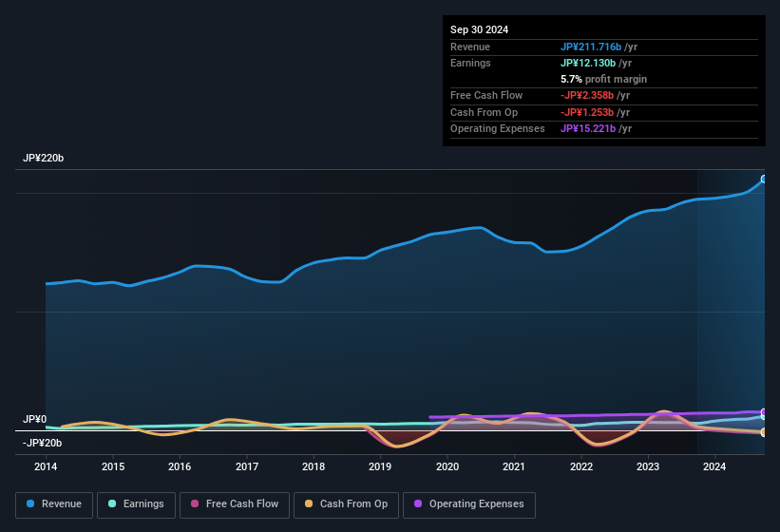Click the Revenue value JP¥211.716b in tooltip
This screenshot has height=532, width=780.
[x=591, y=47]
